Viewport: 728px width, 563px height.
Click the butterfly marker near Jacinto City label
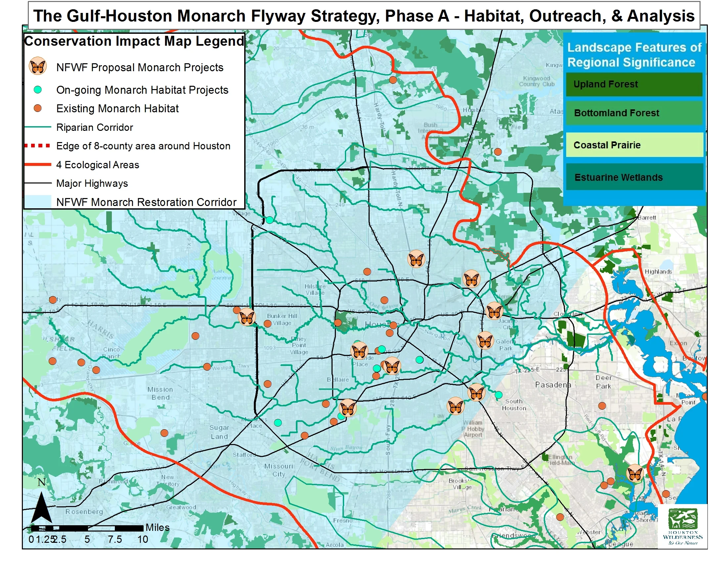point(494,312)
